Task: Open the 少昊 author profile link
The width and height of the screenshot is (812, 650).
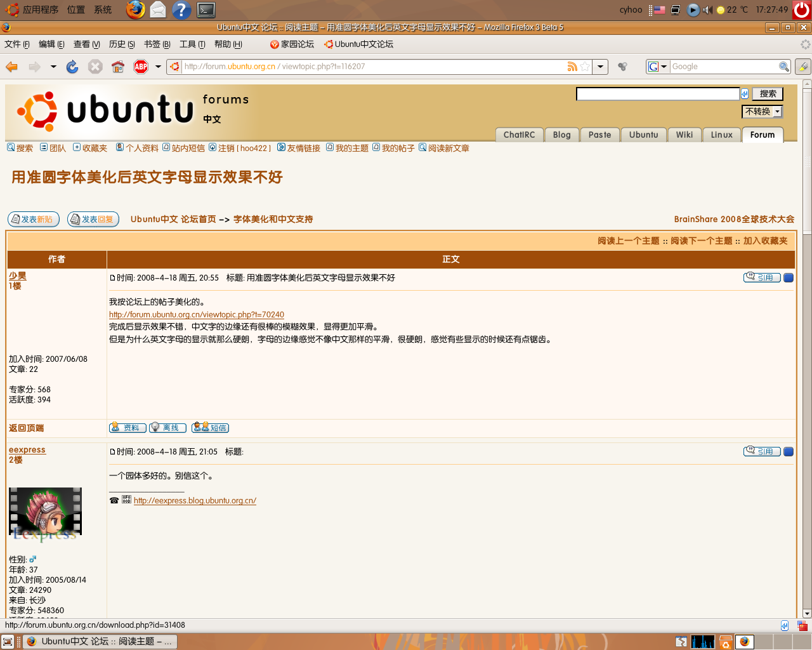Action: 18,276
